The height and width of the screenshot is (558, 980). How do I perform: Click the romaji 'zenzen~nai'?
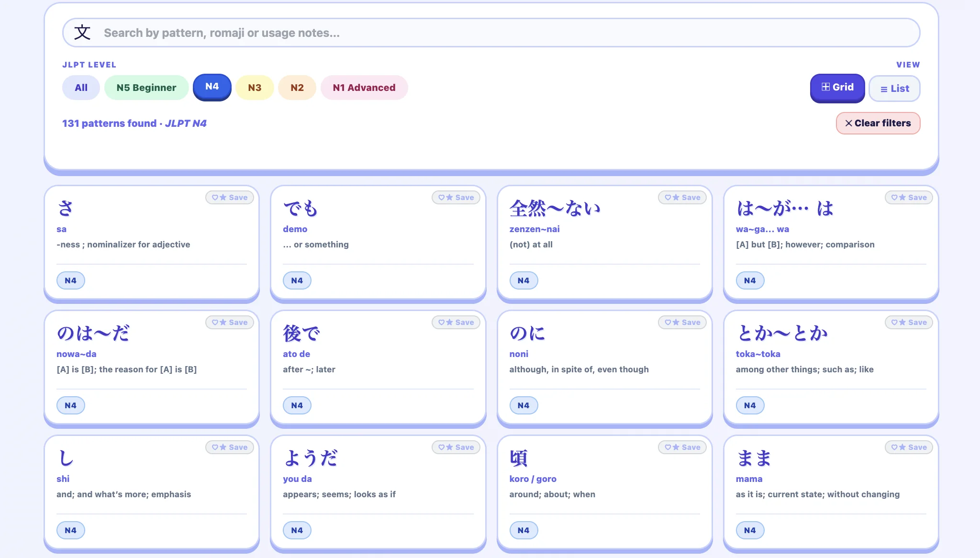tap(535, 229)
